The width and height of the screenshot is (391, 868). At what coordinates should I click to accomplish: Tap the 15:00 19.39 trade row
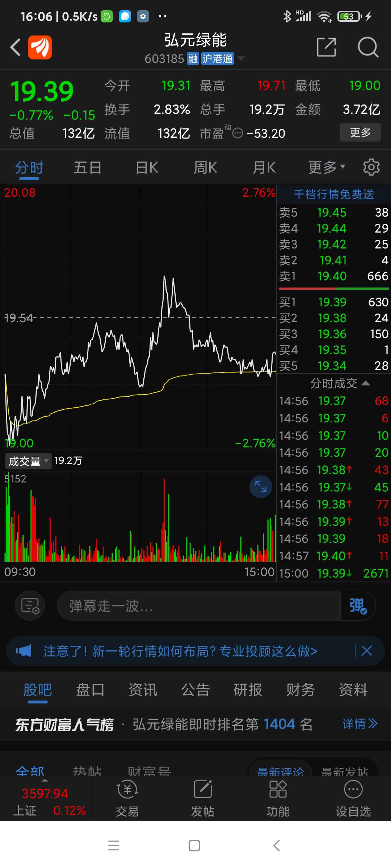point(333,573)
